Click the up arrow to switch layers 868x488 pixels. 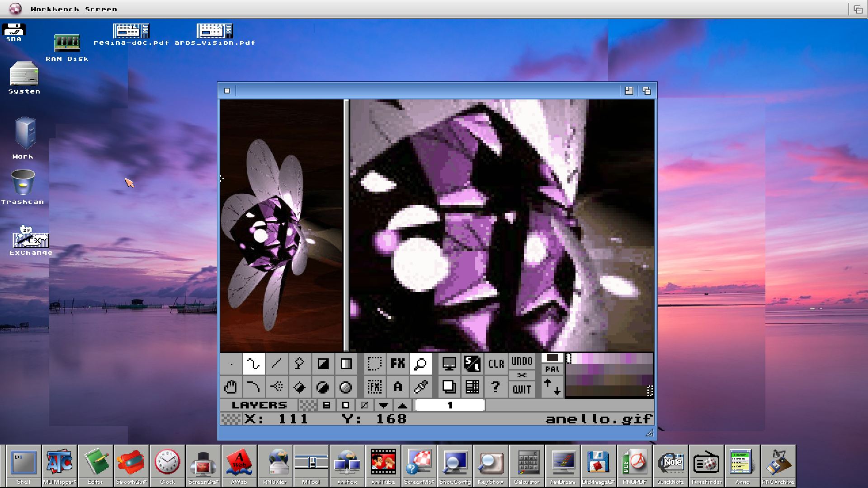coord(402,405)
